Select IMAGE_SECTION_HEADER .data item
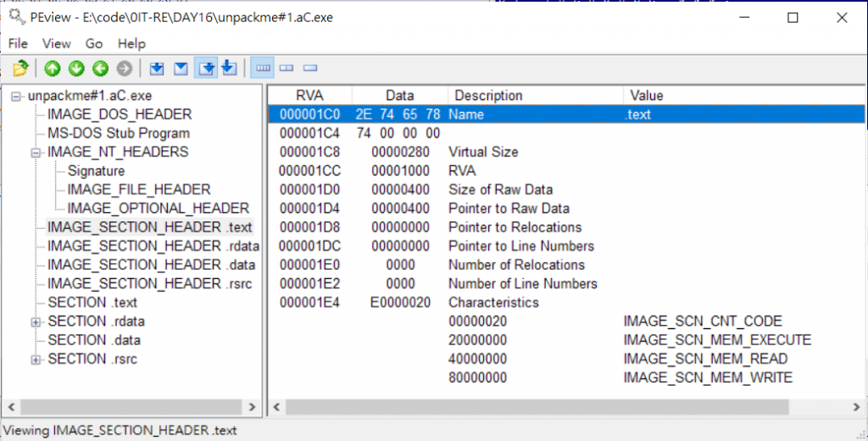 tap(151, 265)
